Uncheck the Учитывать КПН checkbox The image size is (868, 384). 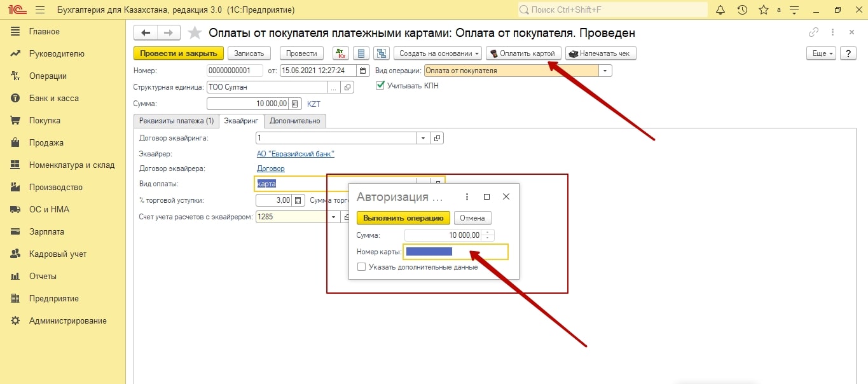pyautogui.click(x=380, y=86)
